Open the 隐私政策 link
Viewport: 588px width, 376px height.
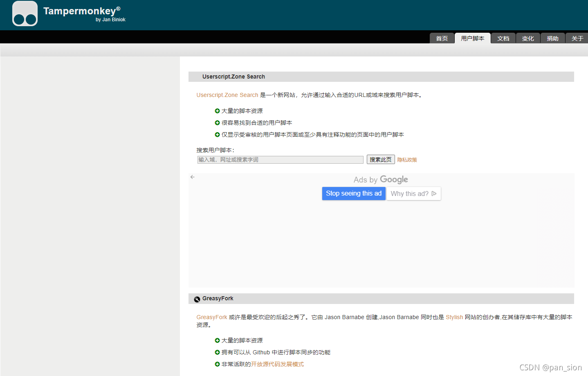click(x=407, y=160)
